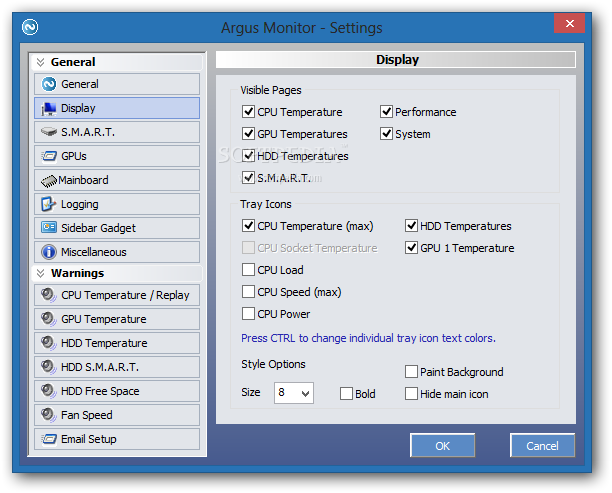Uncheck HDD Temperatures under Visible Pages

coord(248,156)
